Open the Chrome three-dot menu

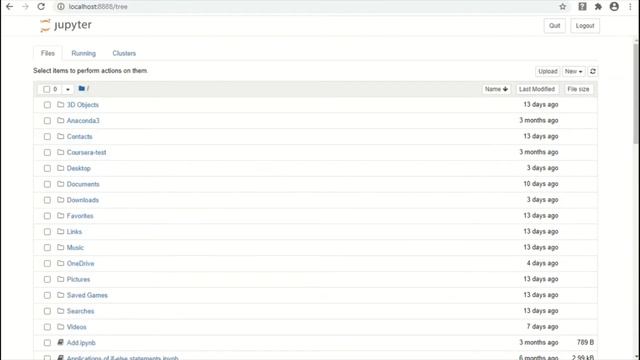tap(630, 7)
